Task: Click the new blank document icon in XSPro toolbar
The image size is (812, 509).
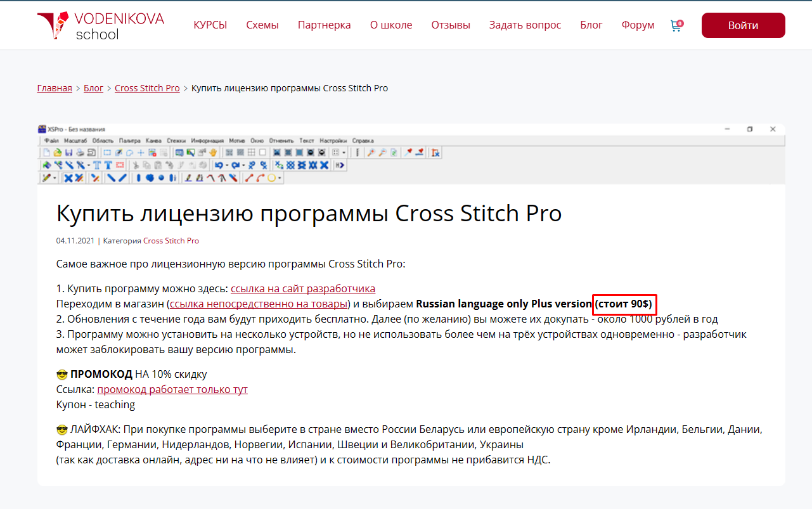Action: pyautogui.click(x=46, y=153)
